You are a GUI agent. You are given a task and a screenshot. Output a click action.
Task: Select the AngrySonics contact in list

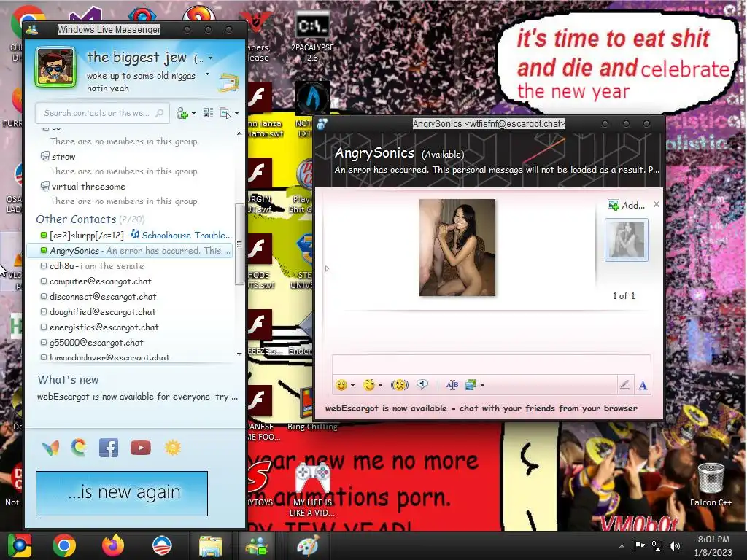click(x=130, y=251)
